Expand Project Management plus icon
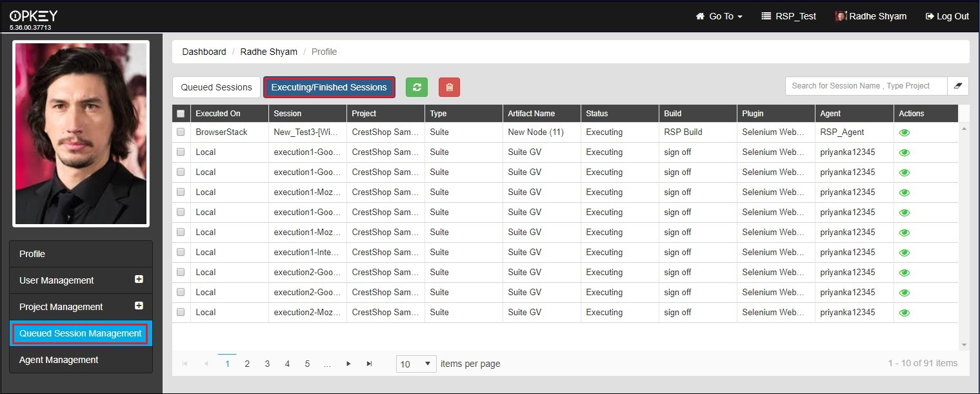 (139, 306)
